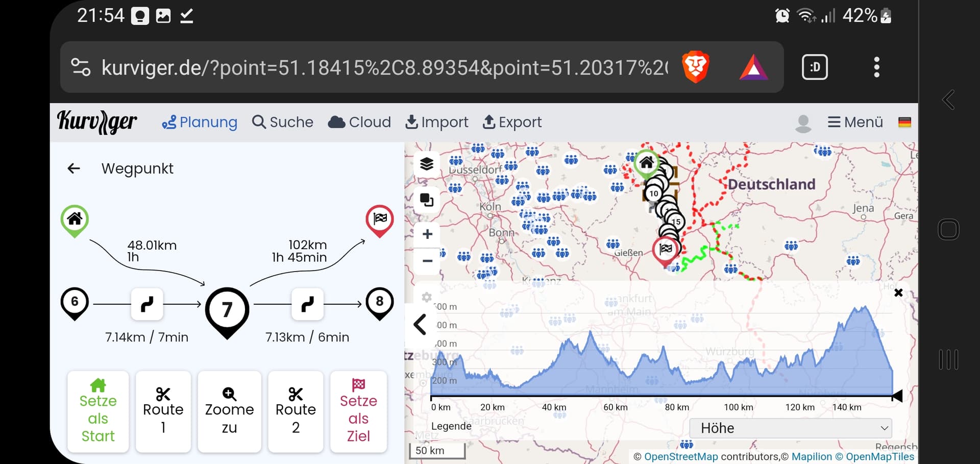
Task: Open the user account icon
Action: point(803,123)
